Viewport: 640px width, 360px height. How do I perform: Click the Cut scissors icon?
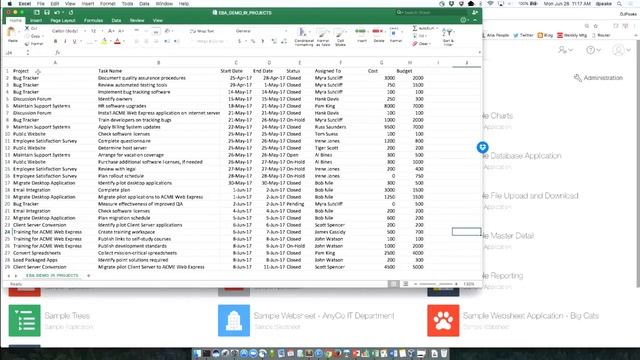27,28
